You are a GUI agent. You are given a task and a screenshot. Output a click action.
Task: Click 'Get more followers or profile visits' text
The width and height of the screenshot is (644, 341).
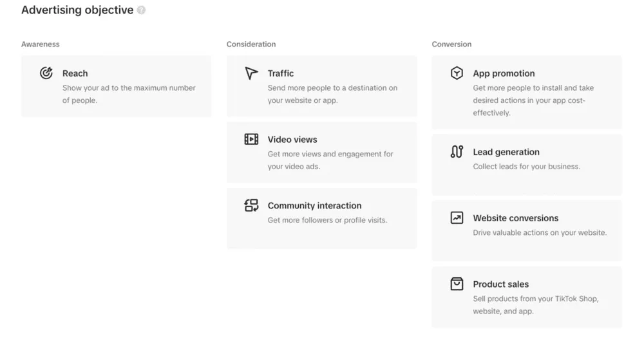tap(327, 220)
